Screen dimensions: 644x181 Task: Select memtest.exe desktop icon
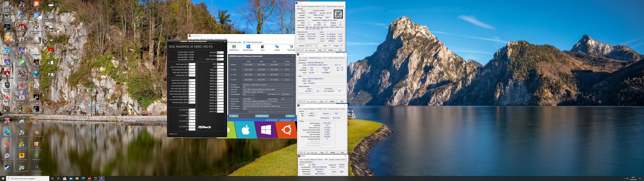36,156
